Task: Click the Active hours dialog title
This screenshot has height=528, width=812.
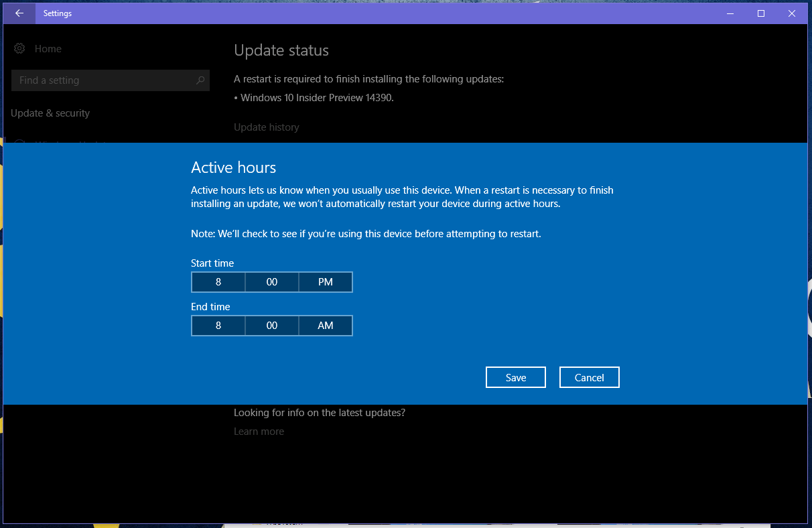Action: (x=234, y=167)
